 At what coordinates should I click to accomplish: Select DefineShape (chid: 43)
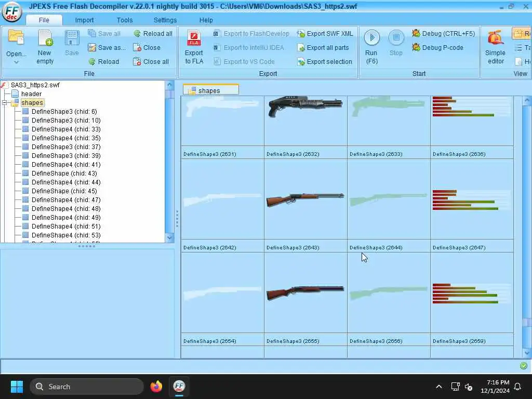point(64,173)
